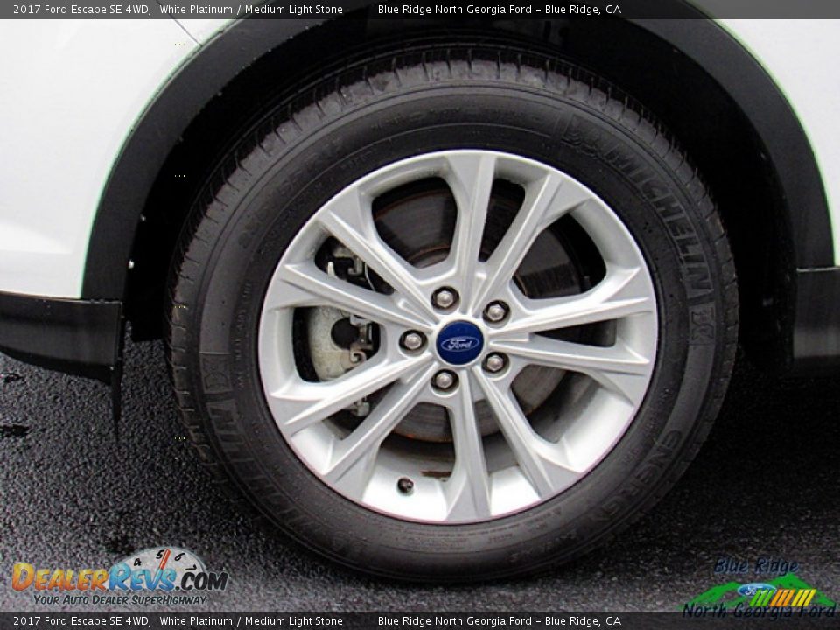Select the Blue Ridge North Georgia Ford header text
The height and width of the screenshot is (630, 840).
tap(500, 10)
